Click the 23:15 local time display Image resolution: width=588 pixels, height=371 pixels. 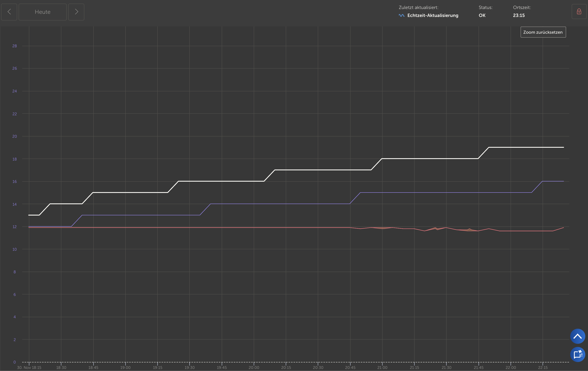(x=519, y=15)
